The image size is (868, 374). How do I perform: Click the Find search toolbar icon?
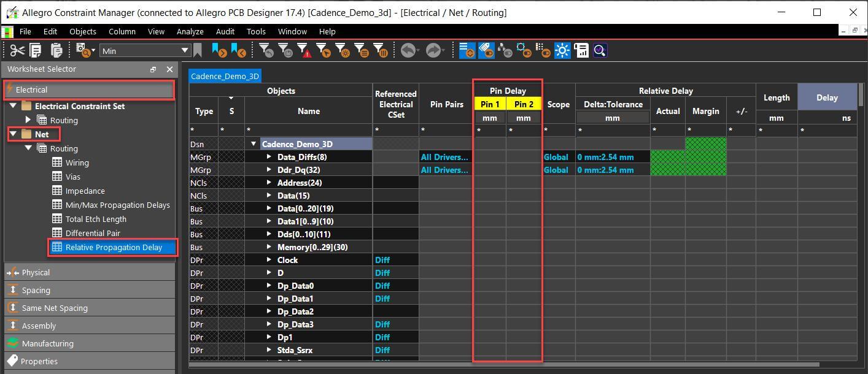pyautogui.click(x=82, y=50)
